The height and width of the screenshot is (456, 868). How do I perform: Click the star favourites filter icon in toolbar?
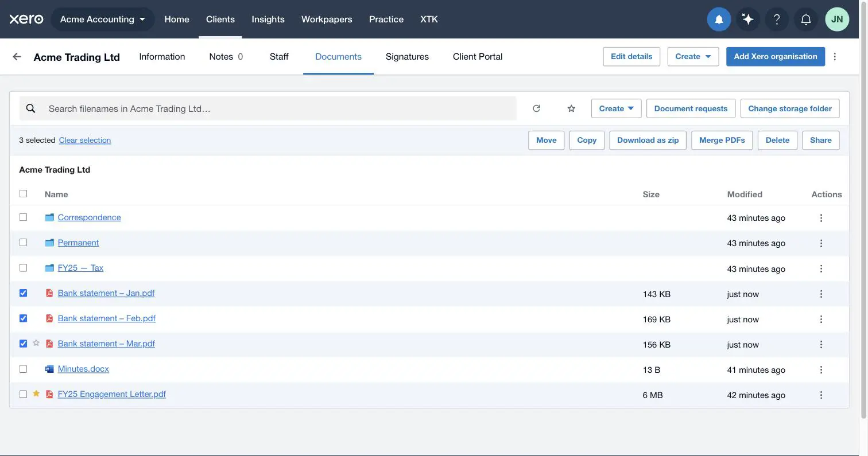click(x=571, y=108)
